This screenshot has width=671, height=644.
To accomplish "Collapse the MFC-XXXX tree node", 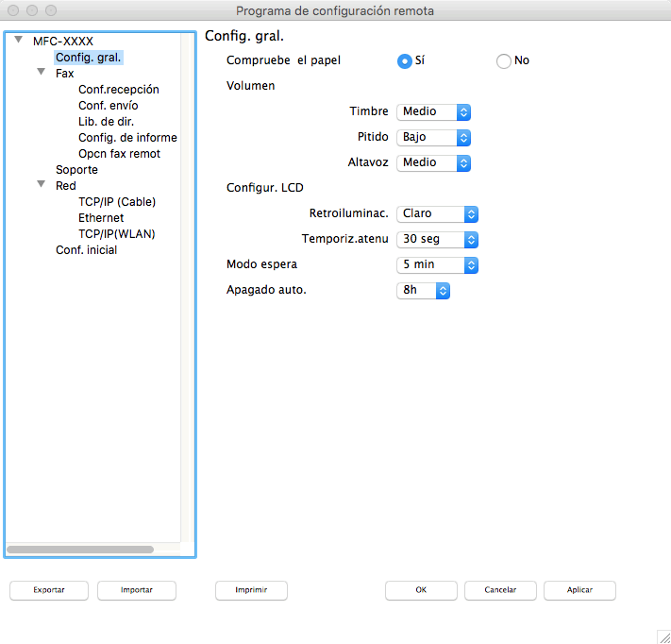I will pyautogui.click(x=18, y=40).
